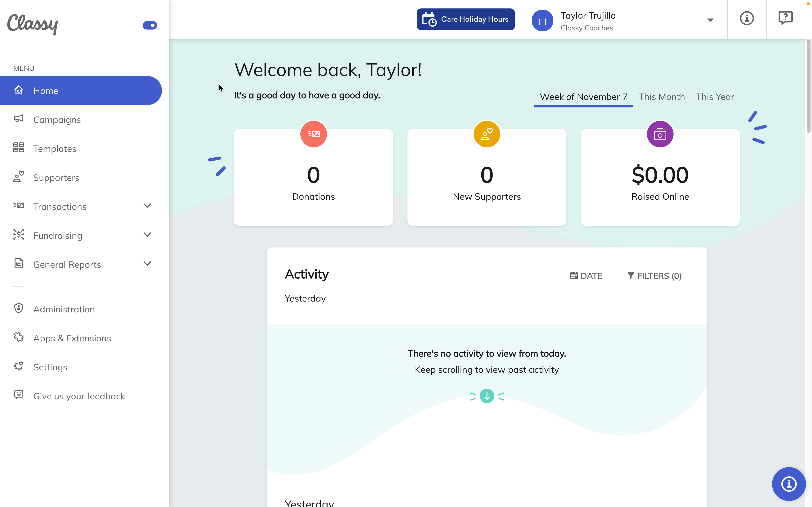The image size is (812, 507).
Task: Click the Campaigns sidebar icon
Action: click(18, 119)
